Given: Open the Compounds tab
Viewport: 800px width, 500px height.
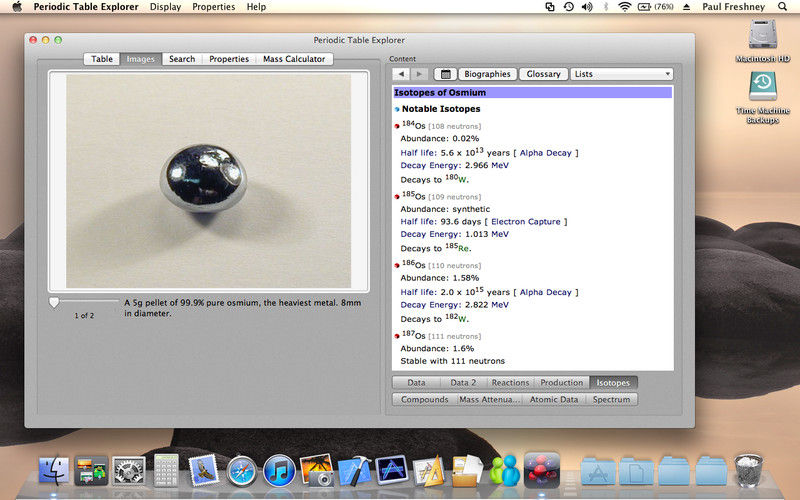Looking at the screenshot, I should point(424,399).
